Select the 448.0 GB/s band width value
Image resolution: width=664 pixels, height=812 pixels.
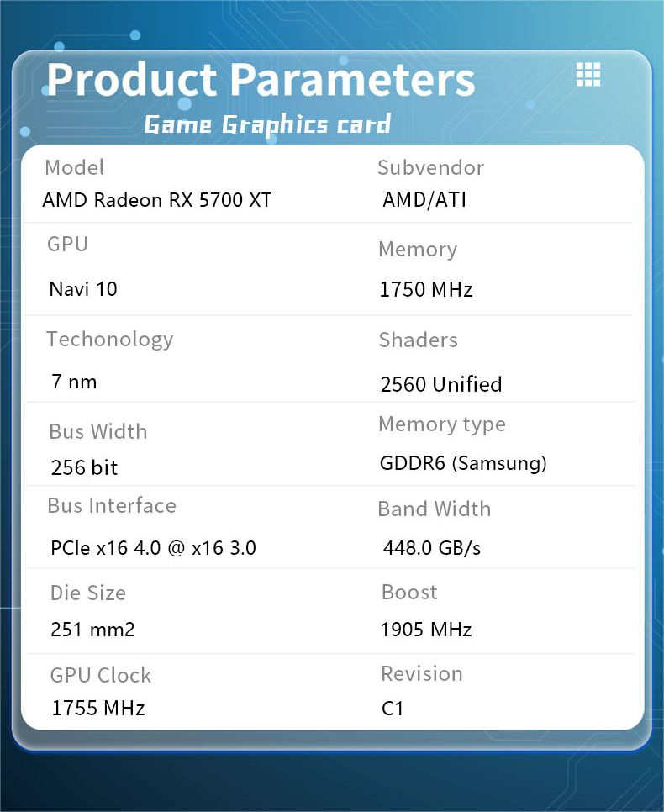click(432, 548)
